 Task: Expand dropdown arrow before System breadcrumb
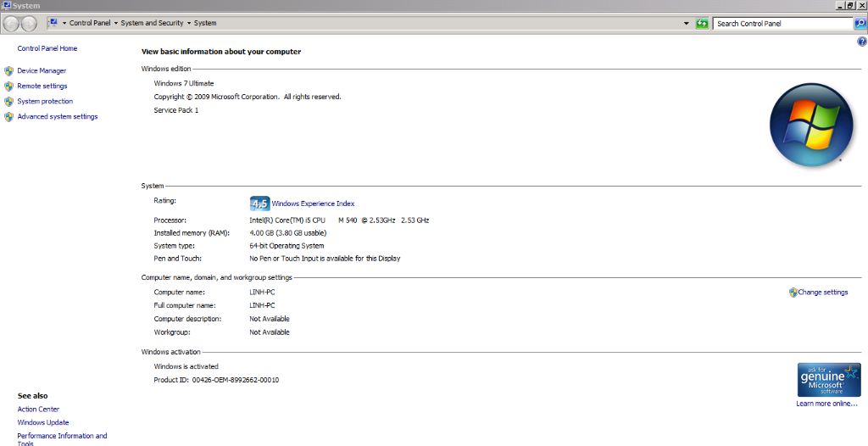coord(189,23)
